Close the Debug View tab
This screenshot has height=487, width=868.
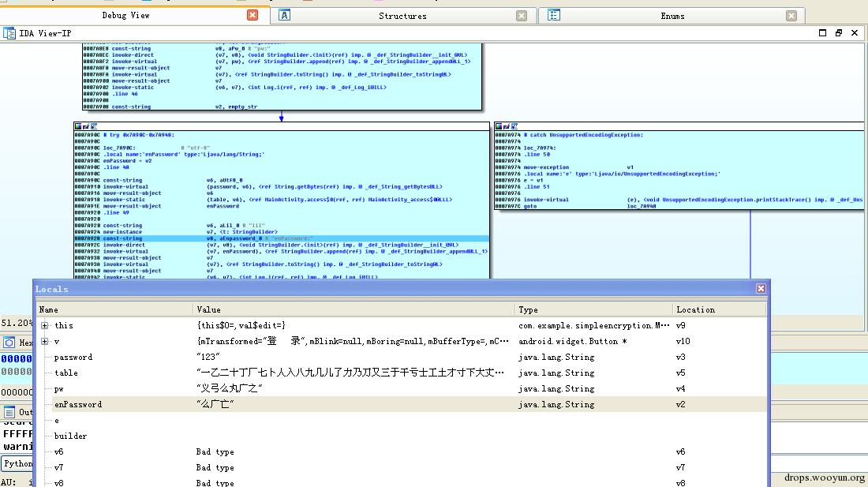(253, 15)
